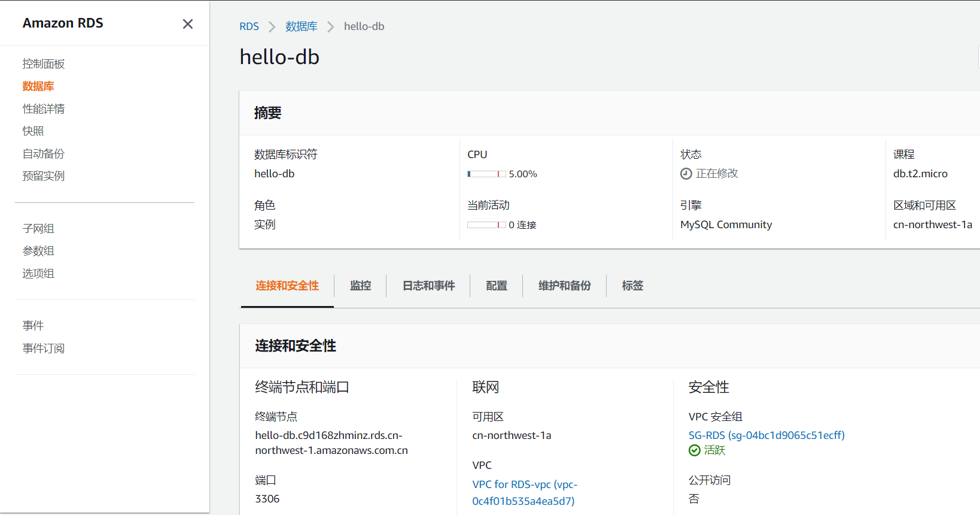Click the RDS breadcrumb link
The image size is (980, 515).
[249, 26]
